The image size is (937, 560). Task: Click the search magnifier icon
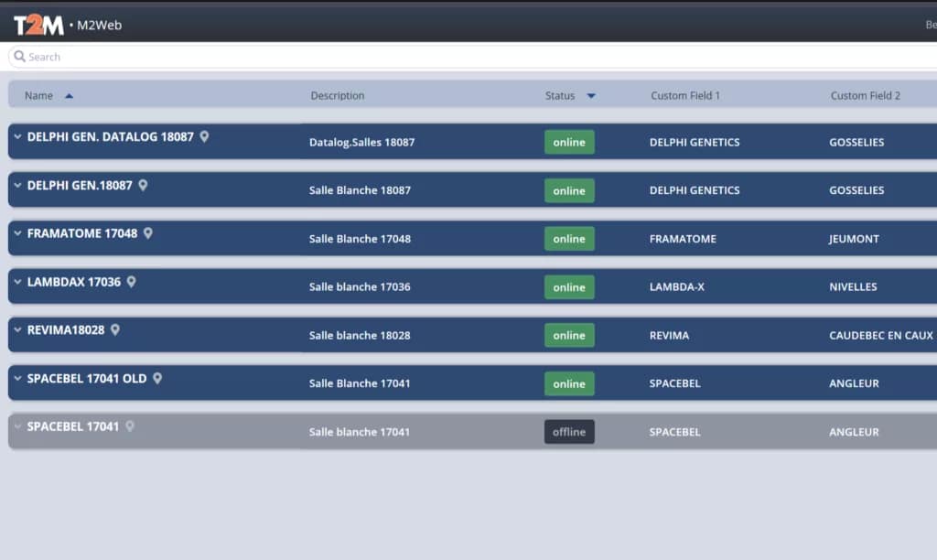pos(19,57)
